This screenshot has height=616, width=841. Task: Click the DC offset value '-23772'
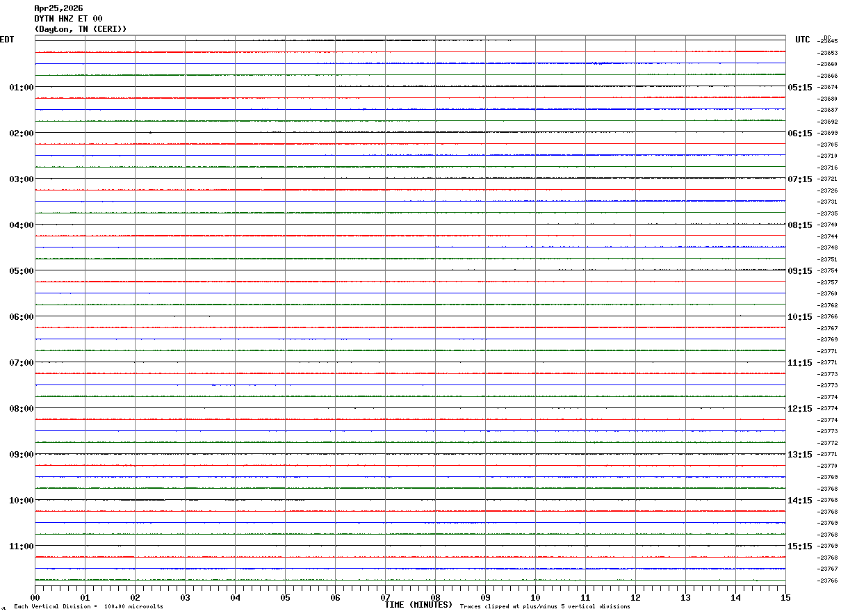[x=827, y=443]
